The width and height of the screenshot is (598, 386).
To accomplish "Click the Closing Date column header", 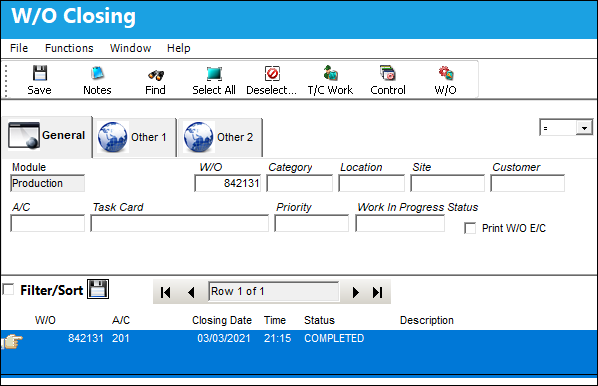I will (x=222, y=320).
